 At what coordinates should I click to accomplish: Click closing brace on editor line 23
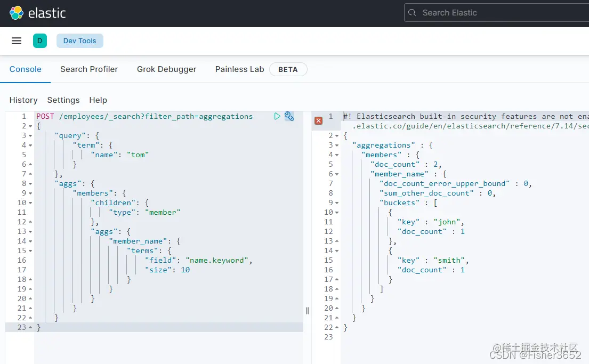39,328
